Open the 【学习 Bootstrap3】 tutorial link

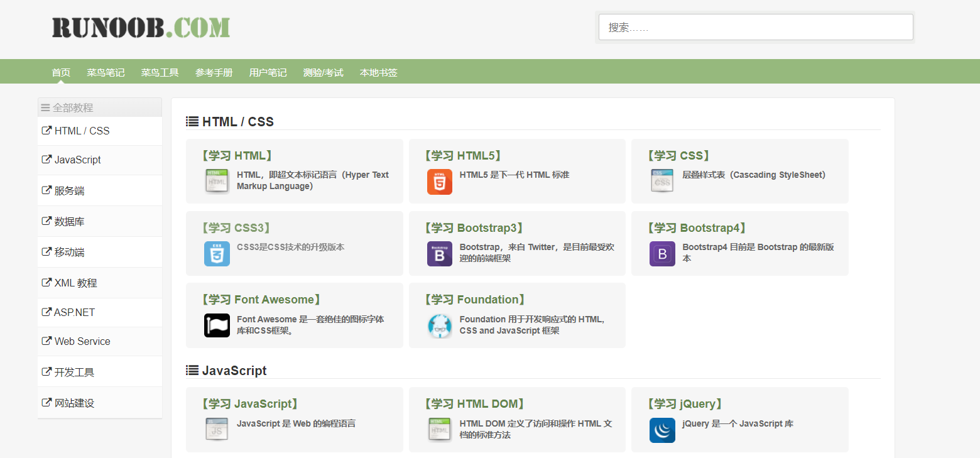[x=474, y=228]
